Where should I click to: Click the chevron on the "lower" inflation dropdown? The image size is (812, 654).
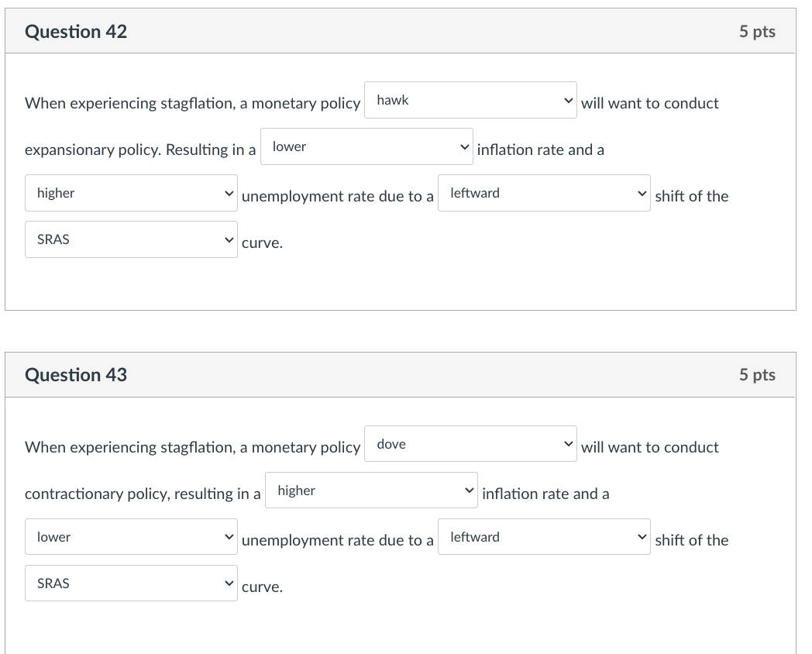pyautogui.click(x=464, y=146)
